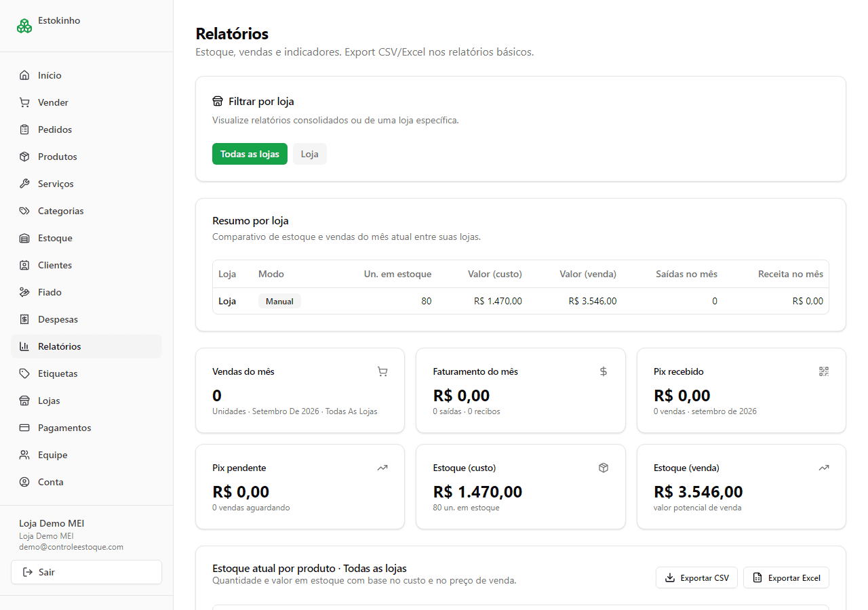Select the Todas as lojas filter

(250, 154)
